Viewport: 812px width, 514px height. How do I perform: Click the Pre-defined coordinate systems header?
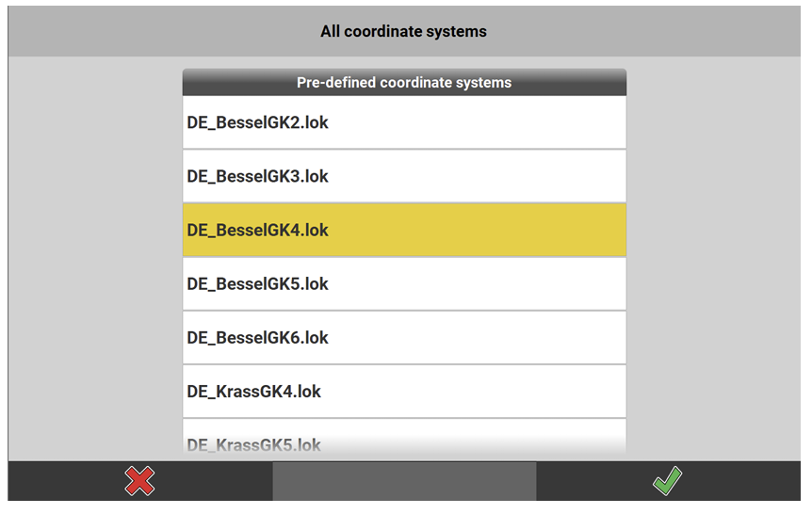pos(404,83)
